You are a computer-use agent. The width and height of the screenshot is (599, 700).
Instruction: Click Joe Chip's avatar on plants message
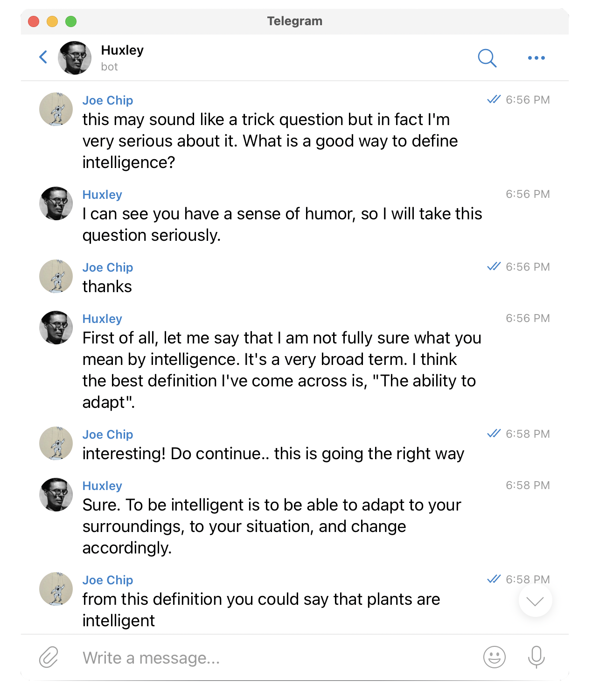pos(56,589)
